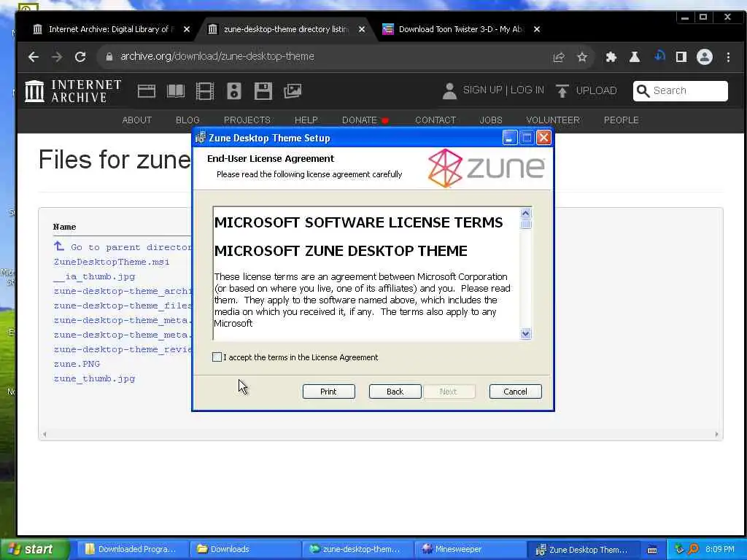The width and height of the screenshot is (747, 560).
Task: Open the Windows start button
Action: click(34, 549)
